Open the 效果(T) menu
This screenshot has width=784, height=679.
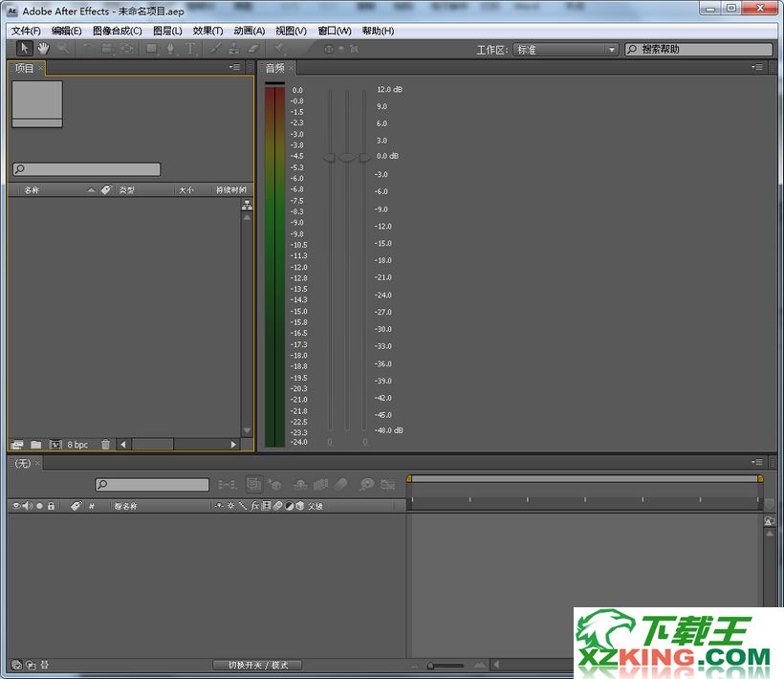pos(208,31)
